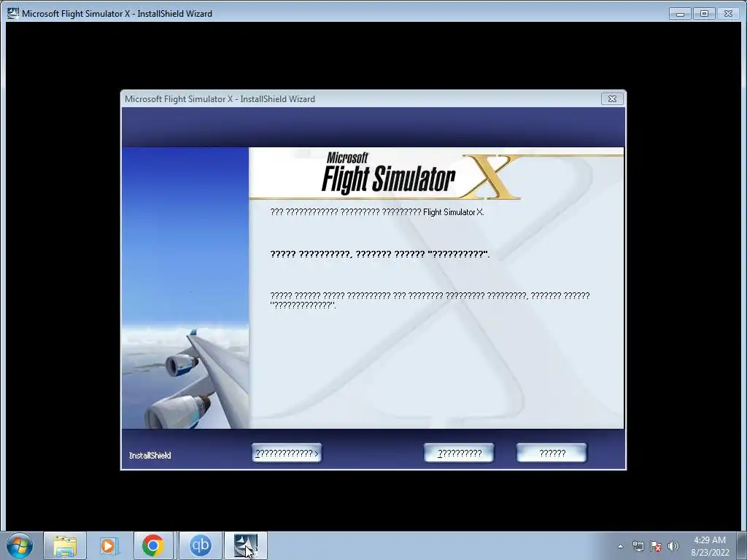Maximize the outer Flight Simulator window
This screenshot has width=747, height=560.
click(x=704, y=14)
